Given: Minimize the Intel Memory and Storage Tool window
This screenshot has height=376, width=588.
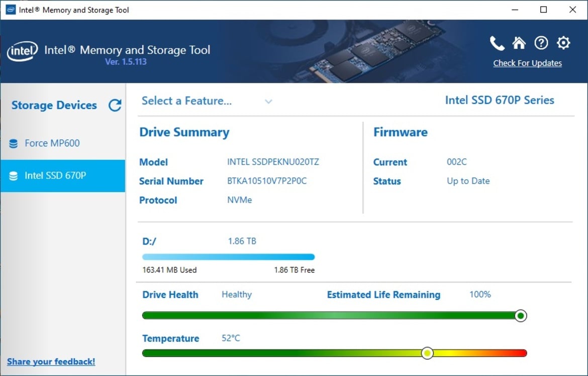Looking at the screenshot, I should click(515, 10).
